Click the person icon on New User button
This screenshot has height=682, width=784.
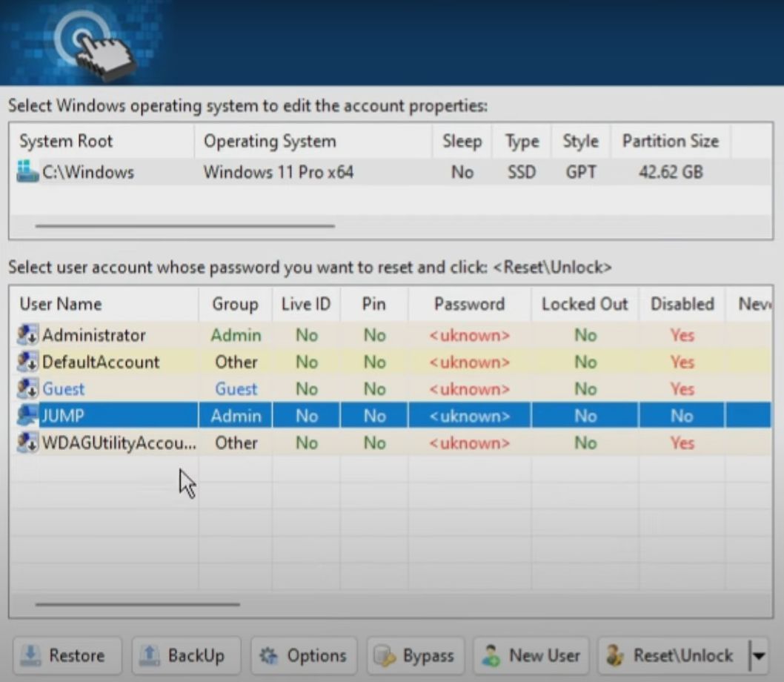(490, 655)
